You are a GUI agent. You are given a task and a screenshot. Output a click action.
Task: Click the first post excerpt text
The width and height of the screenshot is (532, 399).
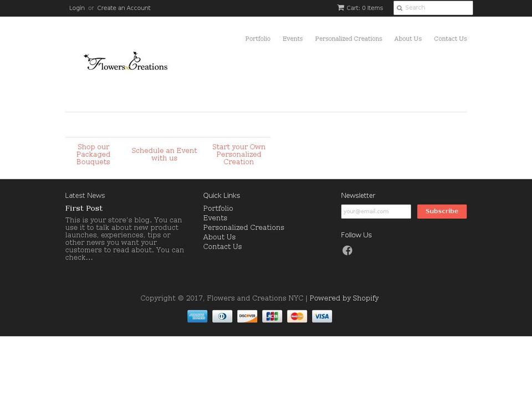[x=125, y=238]
